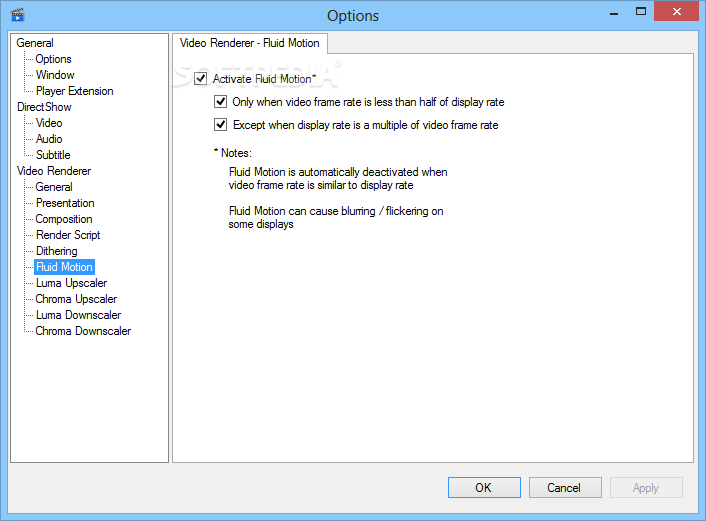Screen dimensions: 706x521
Task: Open the Subtitle settings under DirectShow
Action: click(x=53, y=155)
